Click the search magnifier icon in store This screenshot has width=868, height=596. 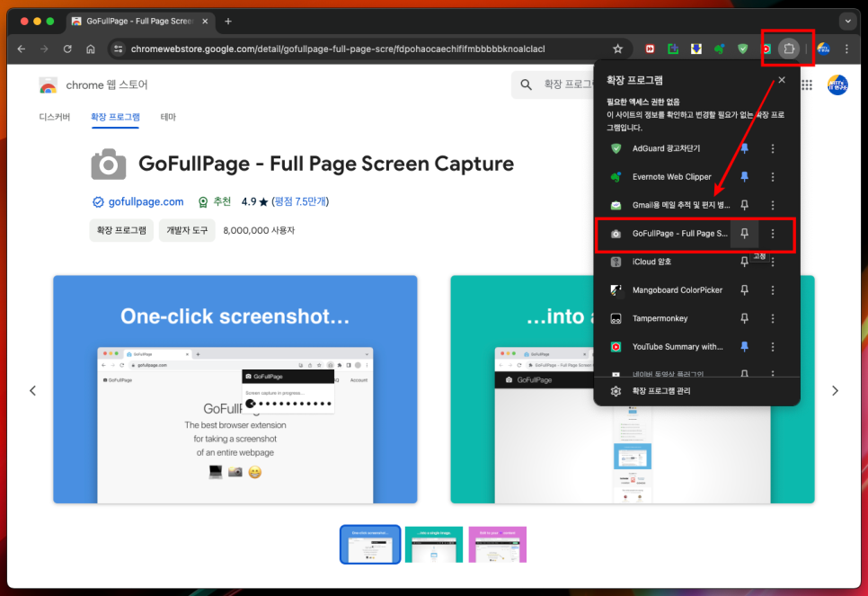(x=526, y=85)
